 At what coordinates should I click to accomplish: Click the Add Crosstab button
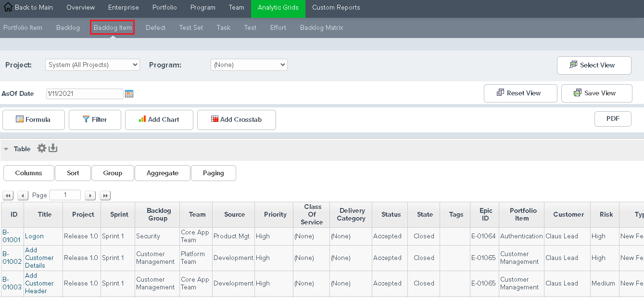tap(237, 120)
